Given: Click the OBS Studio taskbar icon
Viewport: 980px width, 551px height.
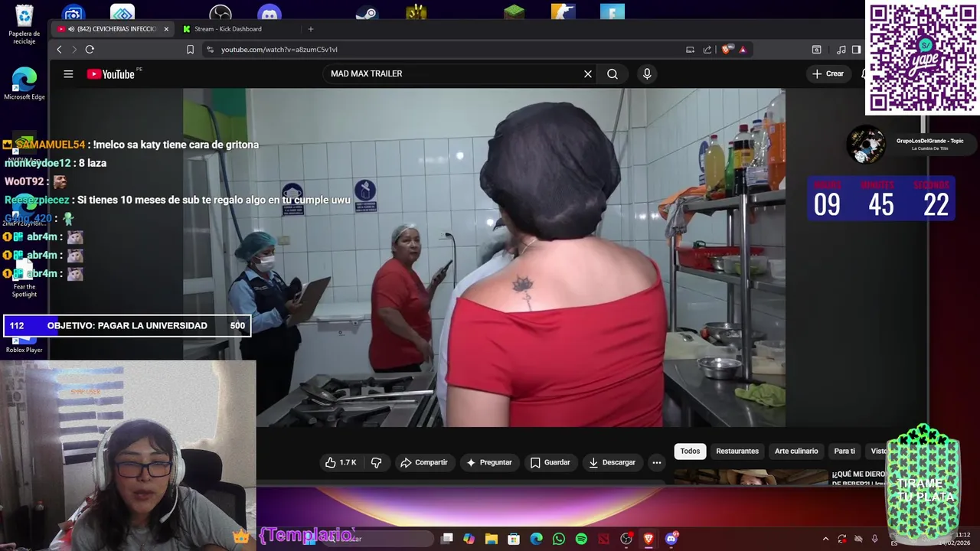Looking at the screenshot, I should tap(626, 539).
